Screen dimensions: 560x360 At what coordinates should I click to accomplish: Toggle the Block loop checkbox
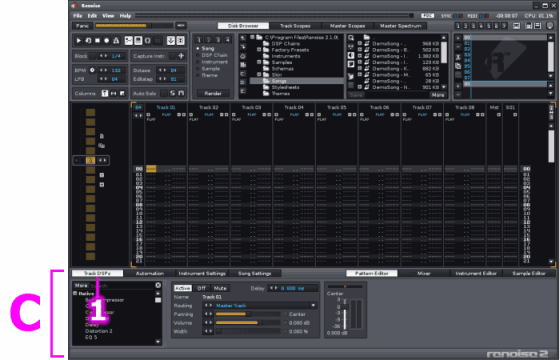pyautogui.click(x=92, y=56)
